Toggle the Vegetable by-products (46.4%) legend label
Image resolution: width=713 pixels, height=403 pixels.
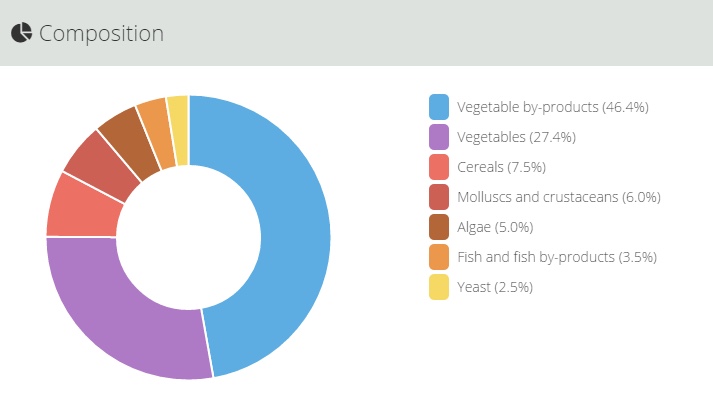[x=553, y=106]
